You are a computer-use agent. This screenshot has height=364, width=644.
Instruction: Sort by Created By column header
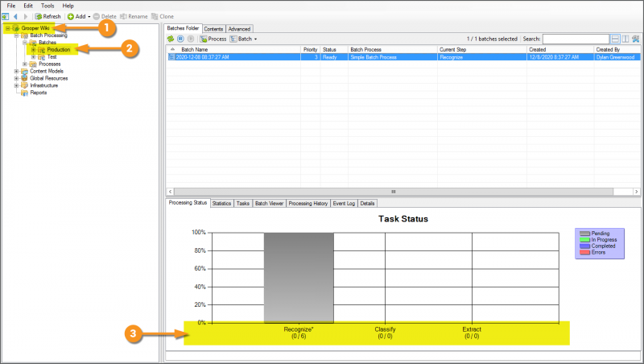tap(617, 49)
